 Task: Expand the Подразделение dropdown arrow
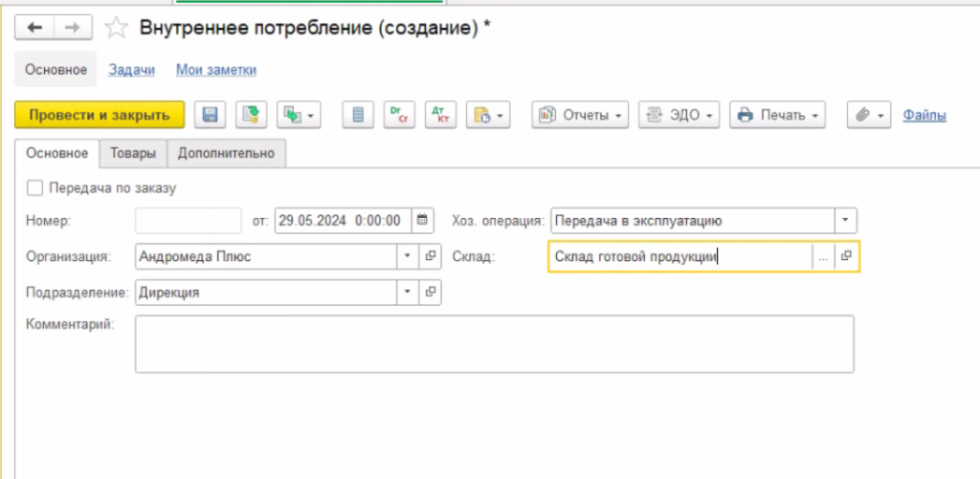coord(407,293)
